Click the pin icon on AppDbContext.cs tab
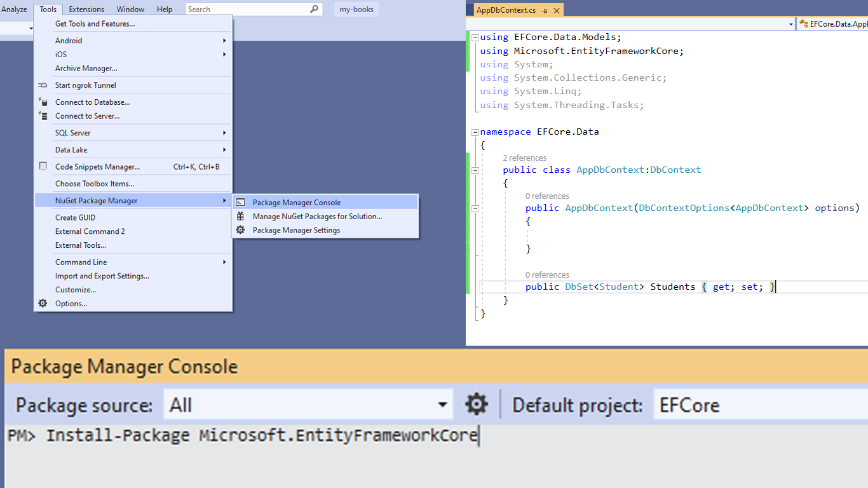Screen dimensions: 868x488 coord(545,11)
